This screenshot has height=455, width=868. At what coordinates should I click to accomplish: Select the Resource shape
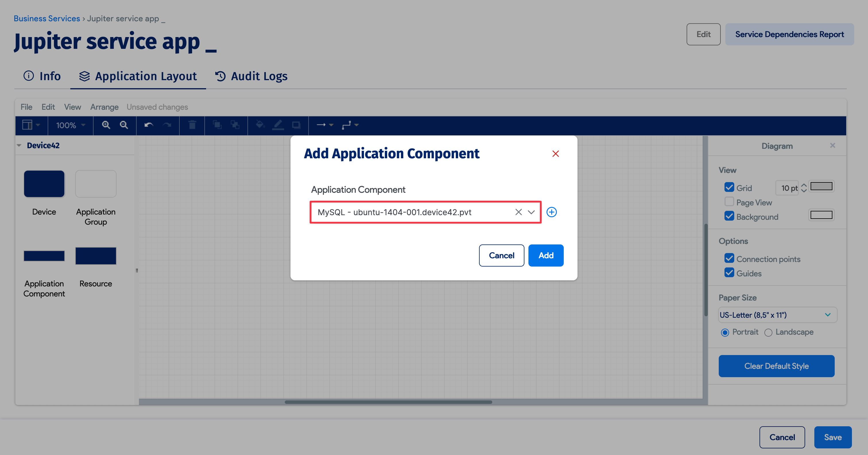click(96, 256)
